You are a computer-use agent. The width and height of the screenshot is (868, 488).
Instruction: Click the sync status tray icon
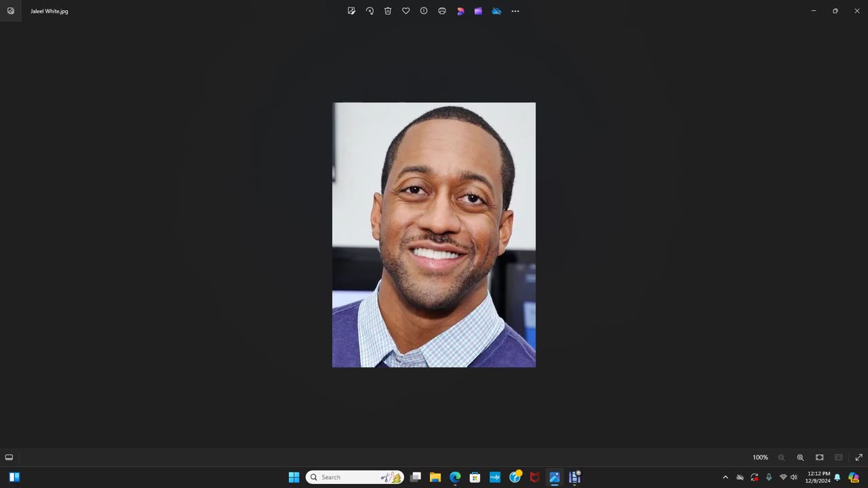point(754,477)
